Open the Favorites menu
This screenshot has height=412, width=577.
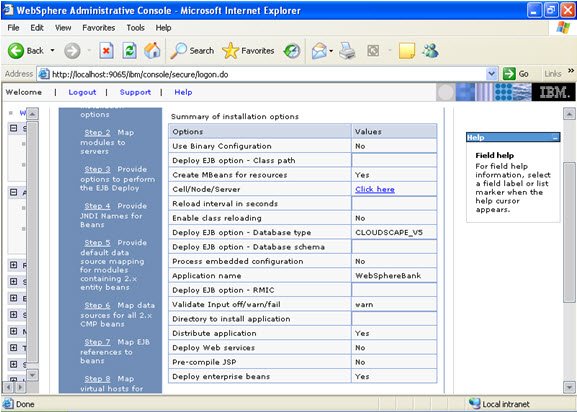pyautogui.click(x=99, y=28)
